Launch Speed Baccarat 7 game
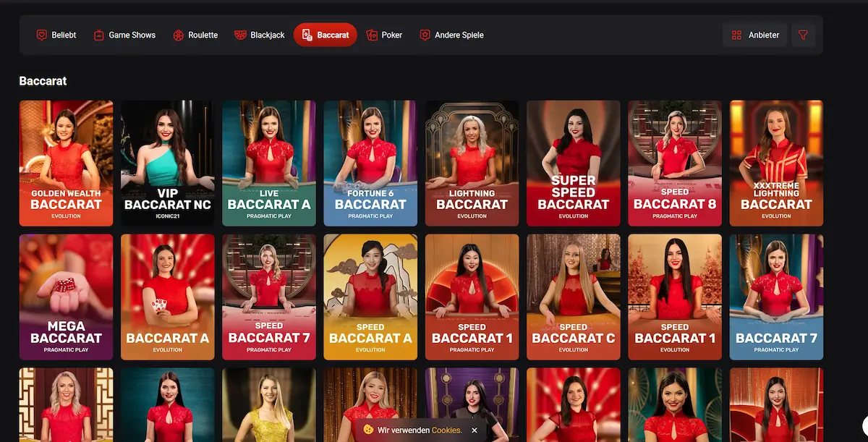 click(269, 297)
